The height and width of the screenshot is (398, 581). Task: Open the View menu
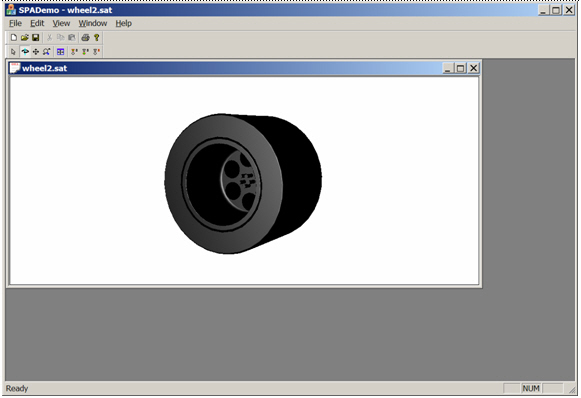[x=61, y=23]
